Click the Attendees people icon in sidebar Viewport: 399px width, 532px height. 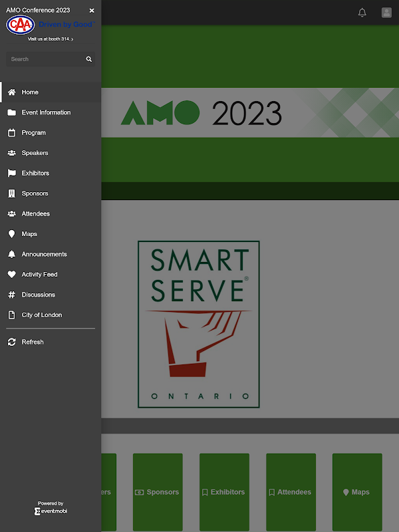(x=11, y=213)
